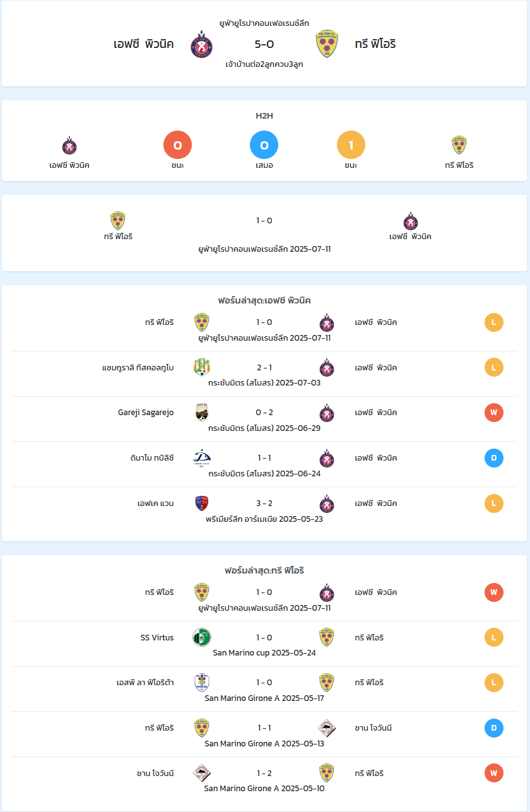The width and height of the screenshot is (530, 812).
Task: Click the FC Pyunik crest in the match header
Action: tap(201, 44)
